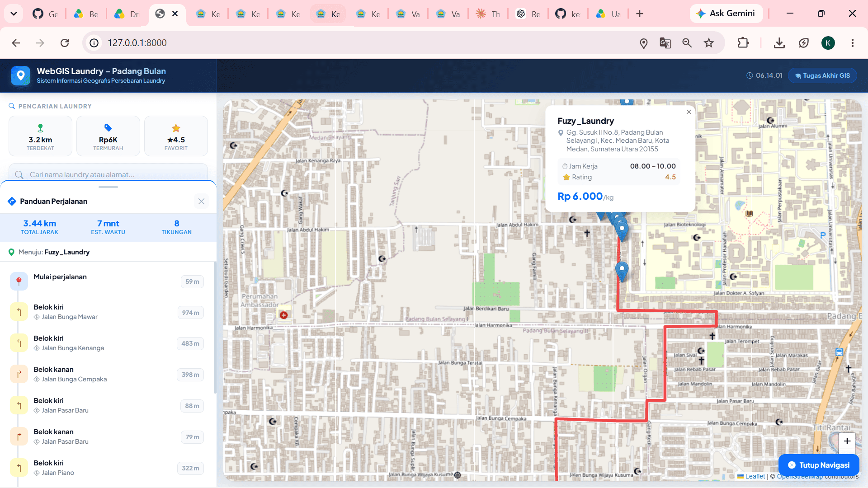Select the Terdekat 3.2 km card
The height and width of the screenshot is (488, 868).
coord(40,136)
